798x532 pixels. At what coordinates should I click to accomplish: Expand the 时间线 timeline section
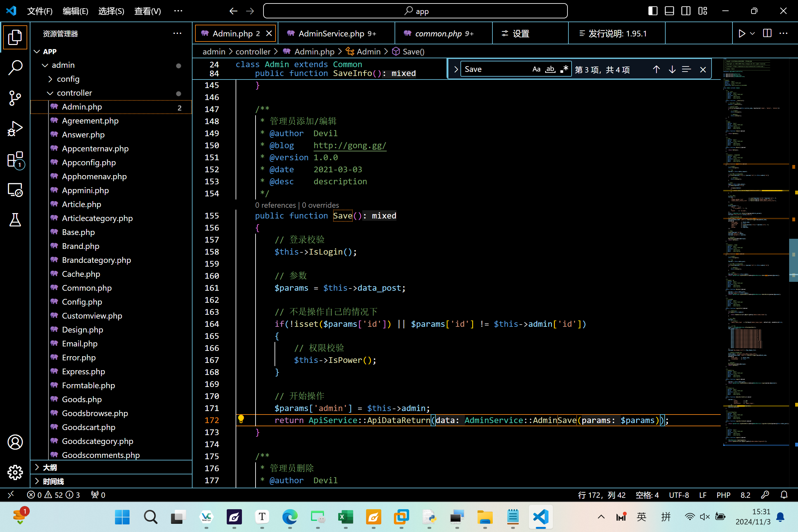(x=111, y=481)
